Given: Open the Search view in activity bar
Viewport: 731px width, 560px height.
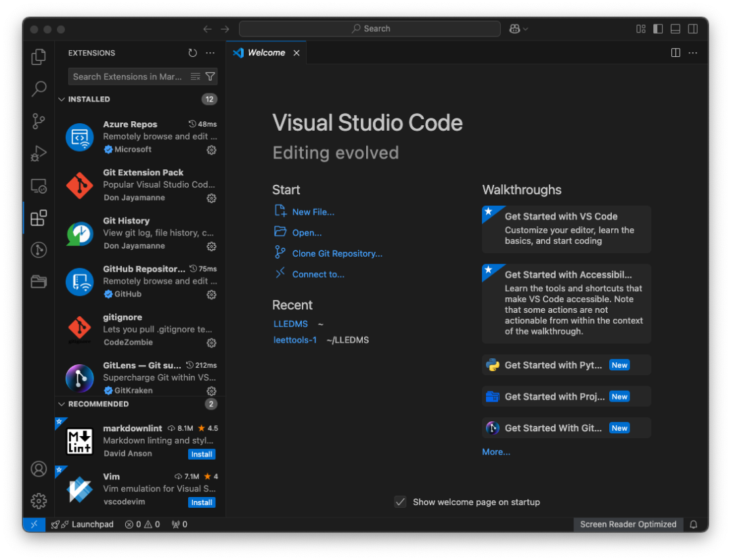Looking at the screenshot, I should pos(39,89).
